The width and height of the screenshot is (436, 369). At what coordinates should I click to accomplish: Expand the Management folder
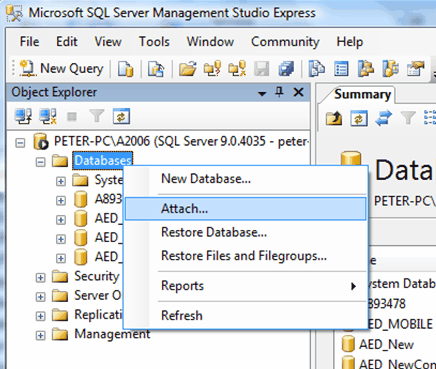(x=40, y=335)
